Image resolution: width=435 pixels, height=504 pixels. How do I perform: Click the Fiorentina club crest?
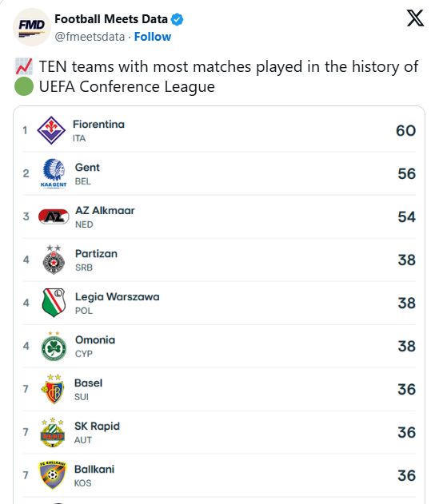click(51, 130)
